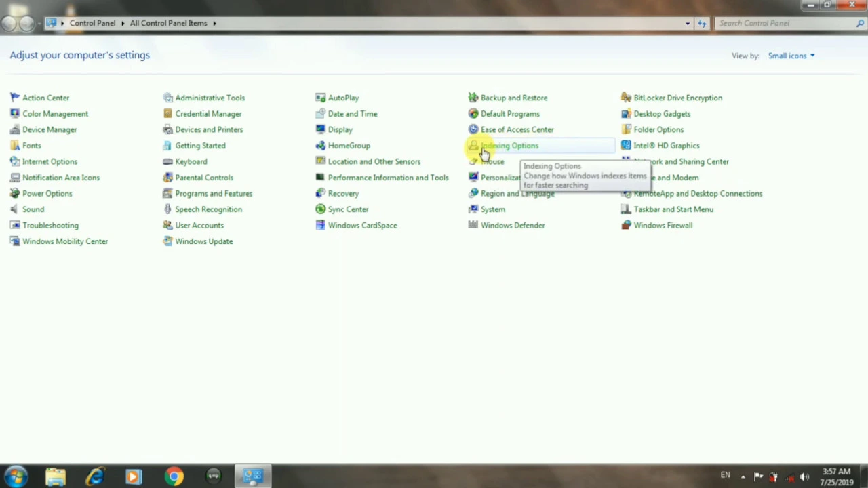Open the Desktop Gadgets link
The height and width of the screenshot is (488, 868).
coord(662,114)
